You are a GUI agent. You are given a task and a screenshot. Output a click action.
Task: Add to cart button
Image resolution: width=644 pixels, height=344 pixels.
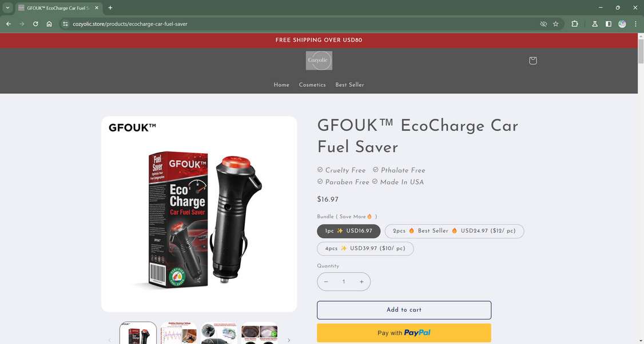[404, 310]
